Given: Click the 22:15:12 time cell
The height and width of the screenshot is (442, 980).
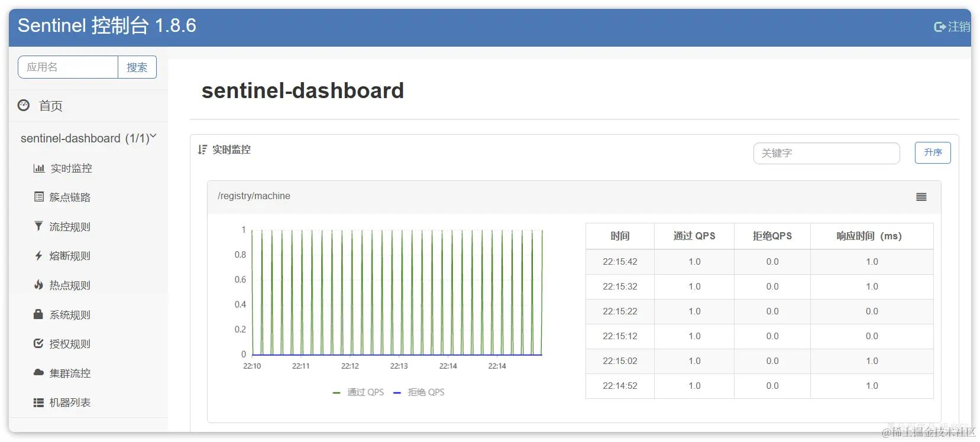Looking at the screenshot, I should tap(620, 336).
